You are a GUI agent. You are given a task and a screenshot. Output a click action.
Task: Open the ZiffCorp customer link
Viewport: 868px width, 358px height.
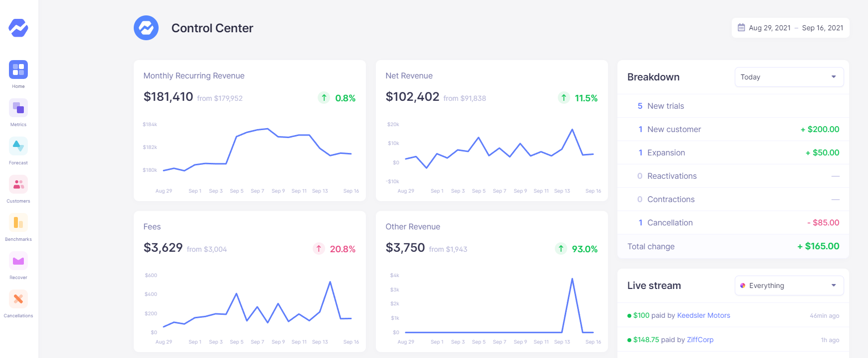click(x=700, y=340)
